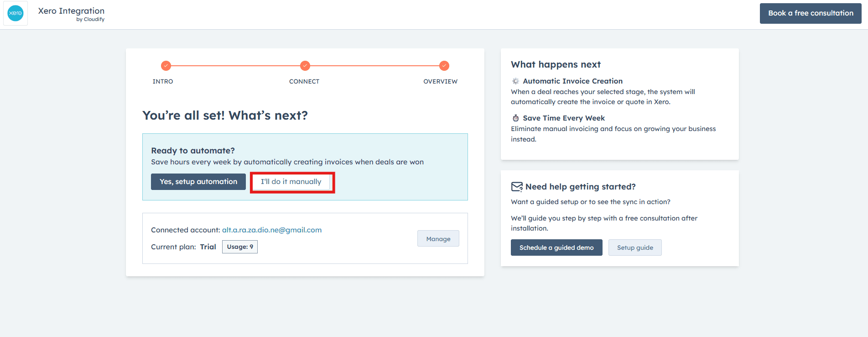Image resolution: width=868 pixels, height=337 pixels.
Task: Click the 'Need help getting started?' heading
Action: pyautogui.click(x=580, y=187)
